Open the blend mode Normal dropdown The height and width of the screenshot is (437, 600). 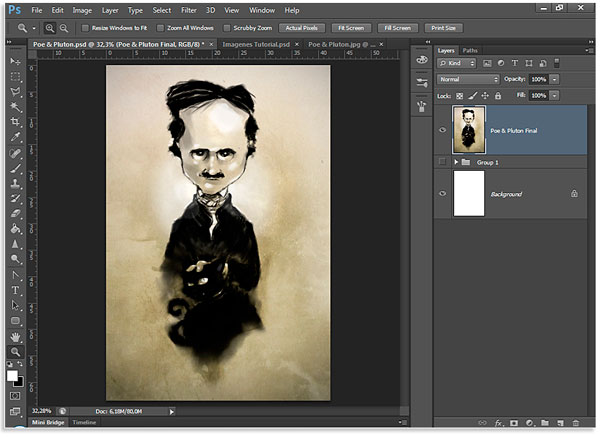(x=468, y=80)
